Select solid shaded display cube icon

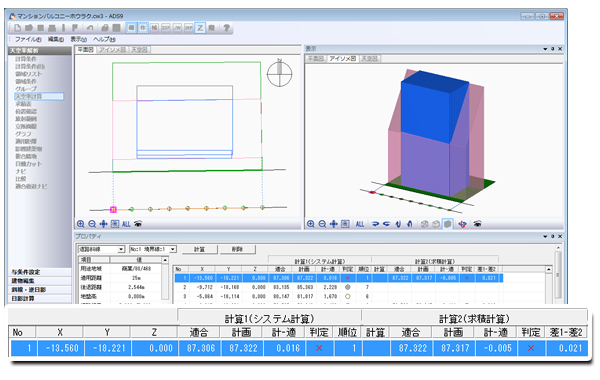point(448,224)
